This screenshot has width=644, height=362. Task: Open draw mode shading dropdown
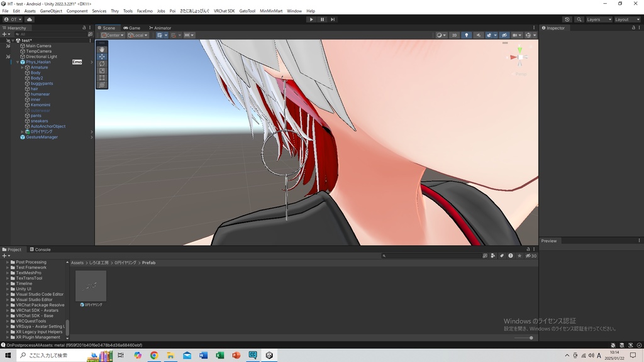[441, 35]
